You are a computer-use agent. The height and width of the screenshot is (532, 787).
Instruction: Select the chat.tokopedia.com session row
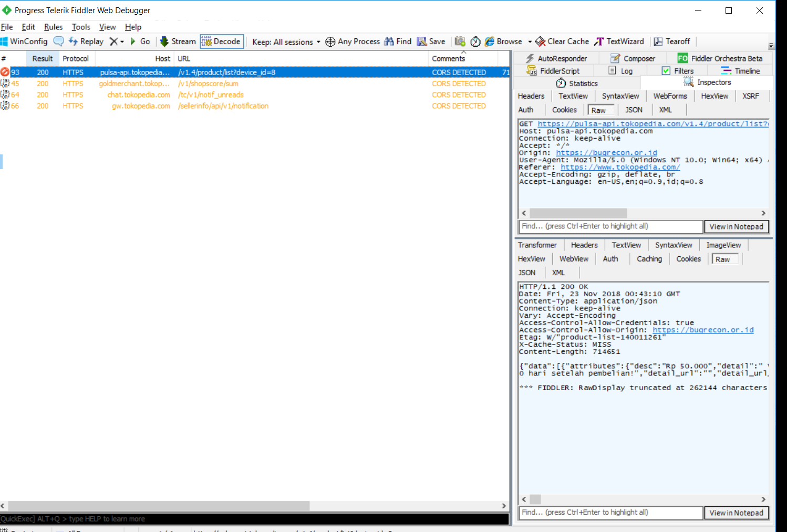coord(254,95)
